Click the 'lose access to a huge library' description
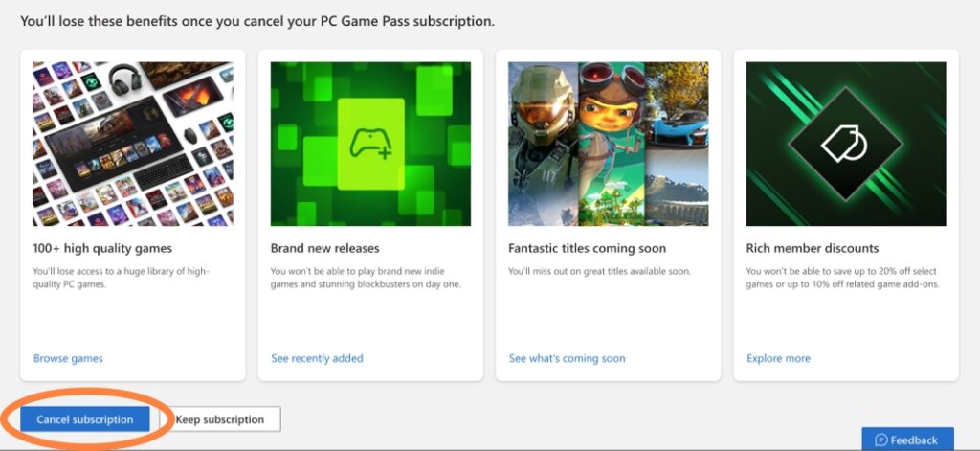The image size is (980, 451). 121,278
